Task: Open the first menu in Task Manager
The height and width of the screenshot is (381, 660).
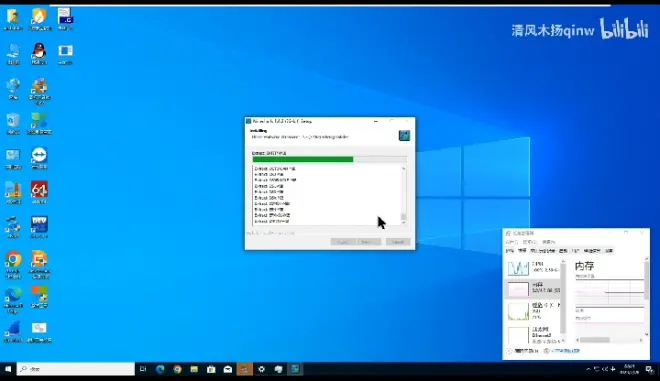Action: [511, 242]
